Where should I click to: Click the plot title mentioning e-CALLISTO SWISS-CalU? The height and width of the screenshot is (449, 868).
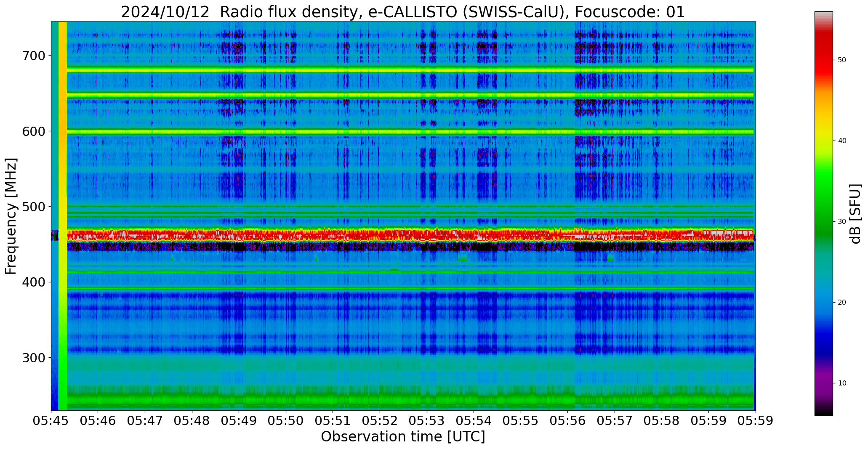pyautogui.click(x=403, y=12)
